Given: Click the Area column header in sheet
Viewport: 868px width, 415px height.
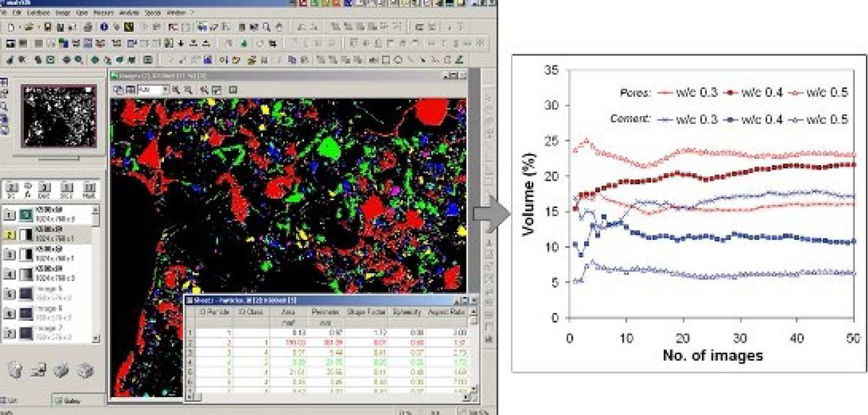Looking at the screenshot, I should 289,312.
